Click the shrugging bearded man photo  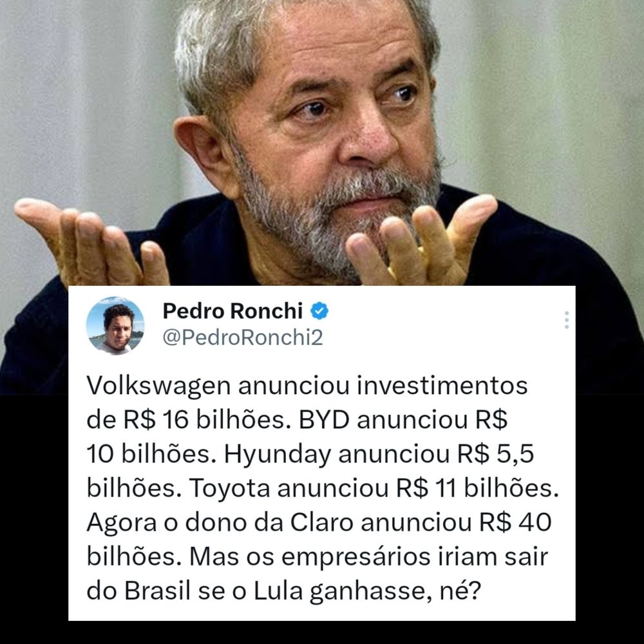(322, 144)
